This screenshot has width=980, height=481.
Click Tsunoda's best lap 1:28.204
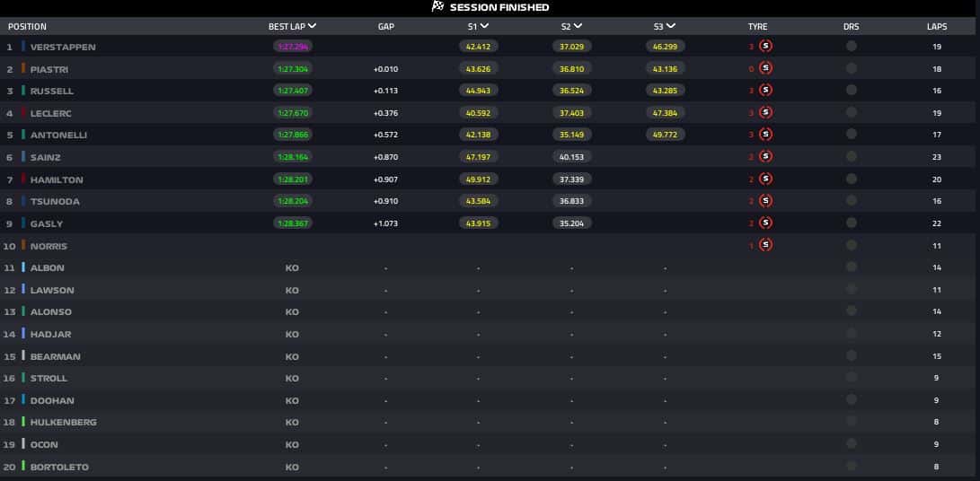point(293,201)
